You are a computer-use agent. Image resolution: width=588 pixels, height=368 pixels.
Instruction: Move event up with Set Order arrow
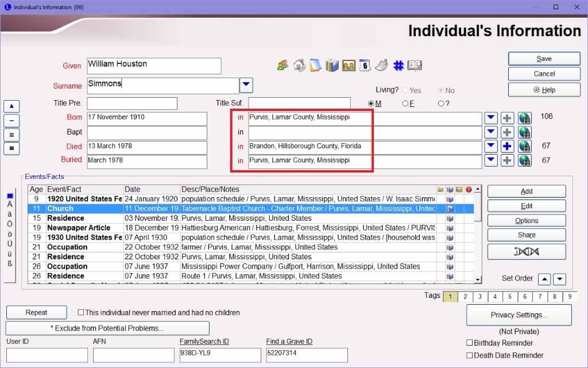[x=544, y=279]
